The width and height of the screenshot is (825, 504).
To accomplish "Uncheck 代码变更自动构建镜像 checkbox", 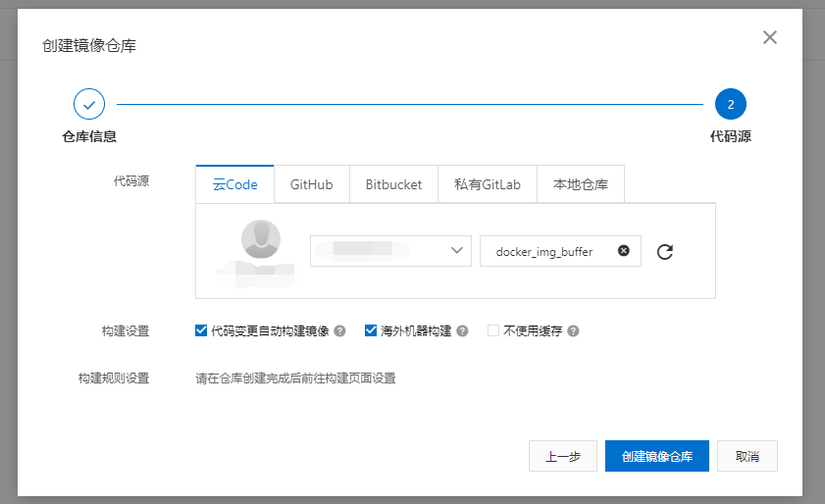I will 202,331.
